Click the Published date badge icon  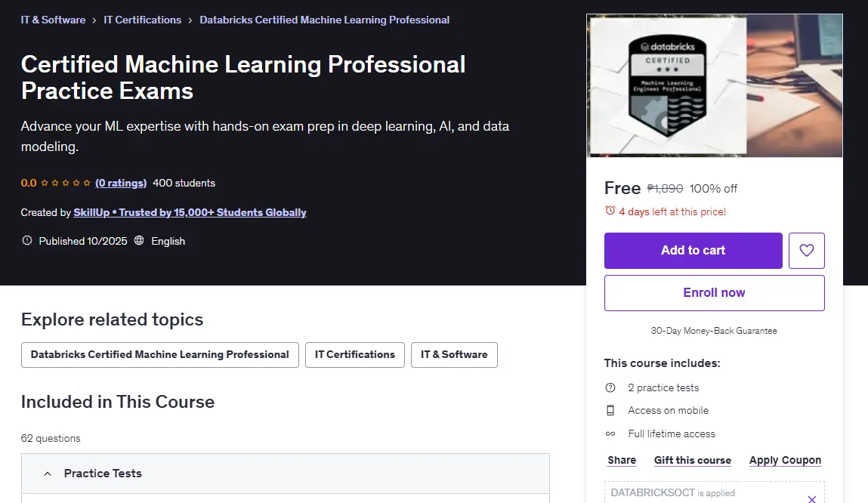(x=26, y=241)
